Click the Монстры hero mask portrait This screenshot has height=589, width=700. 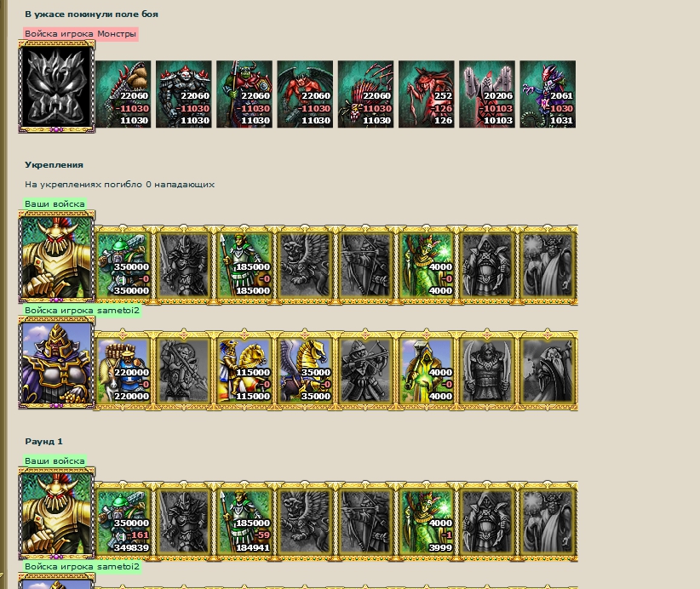click(57, 87)
